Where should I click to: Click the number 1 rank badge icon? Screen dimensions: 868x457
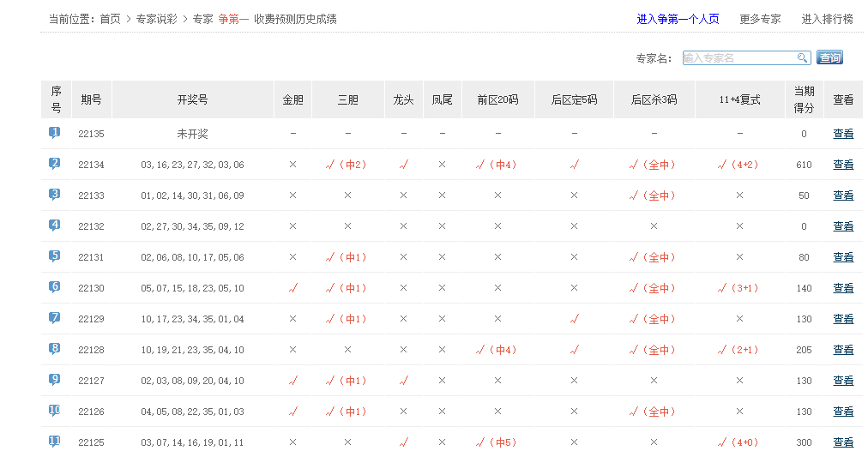[55, 133]
